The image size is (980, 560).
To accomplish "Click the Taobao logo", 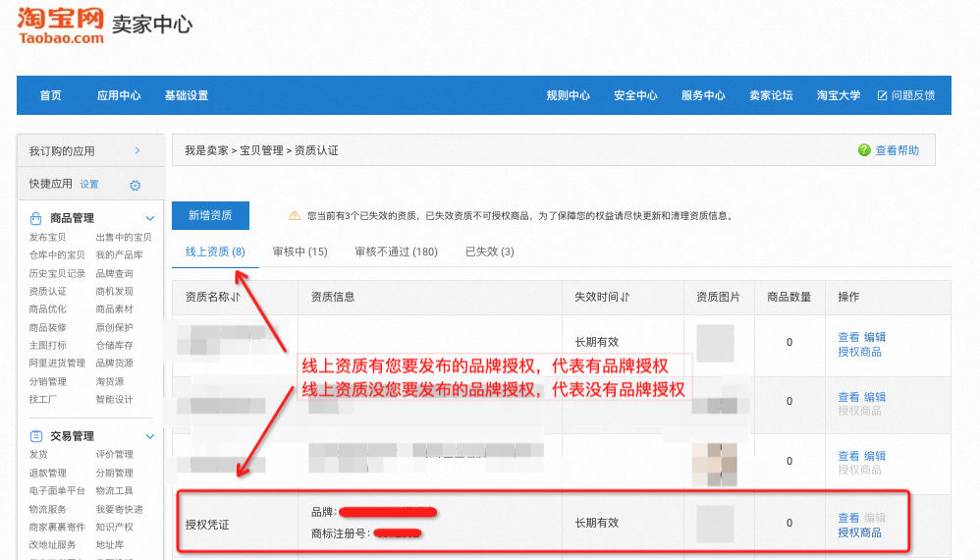I will tap(61, 27).
